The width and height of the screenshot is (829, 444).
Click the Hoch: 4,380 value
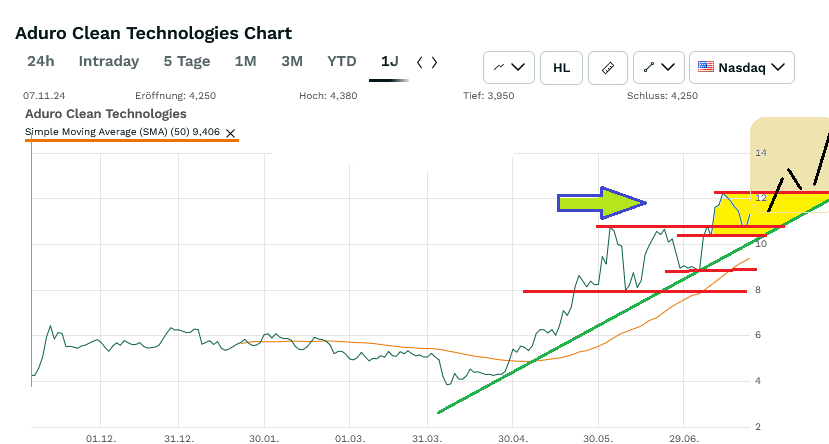click(x=328, y=96)
